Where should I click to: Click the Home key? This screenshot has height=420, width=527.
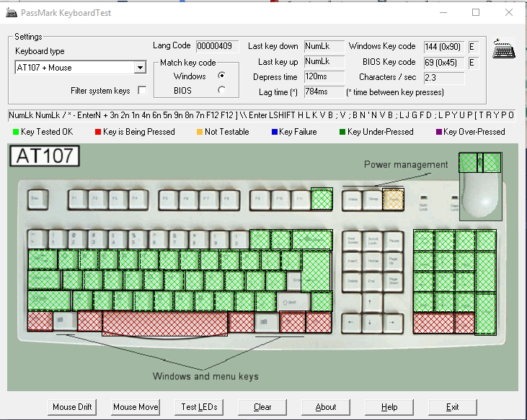pyautogui.click(x=373, y=261)
